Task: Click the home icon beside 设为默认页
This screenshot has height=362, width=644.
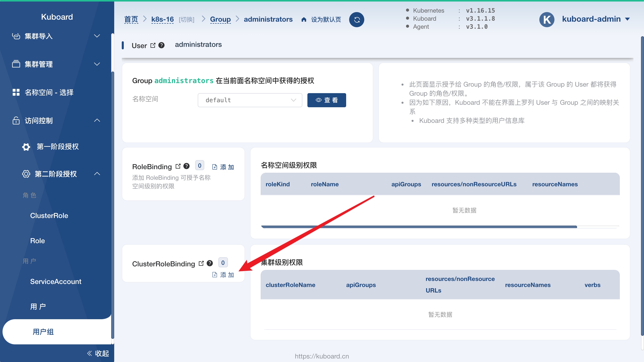Action: [x=304, y=19]
